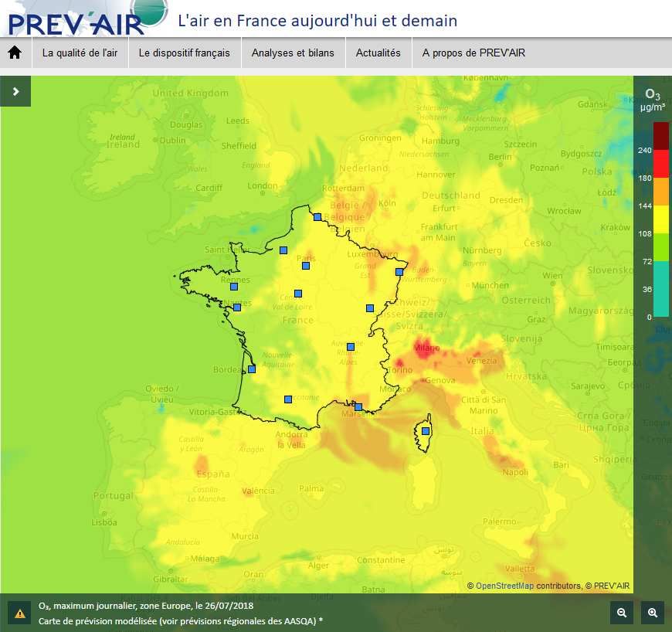Click the Wien label on the map

[x=552, y=275]
